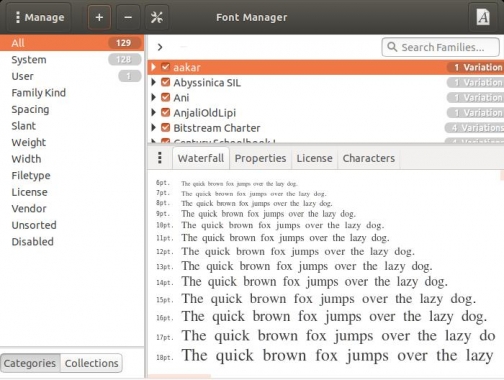Click the Font Manager title
Image resolution: width=504 pixels, height=380 pixels.
click(252, 17)
